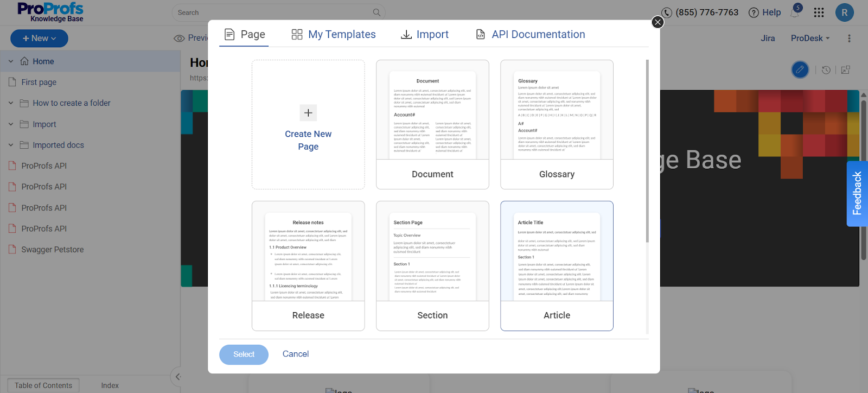Open the ProDesk dropdown
868x393 pixels.
(810, 39)
